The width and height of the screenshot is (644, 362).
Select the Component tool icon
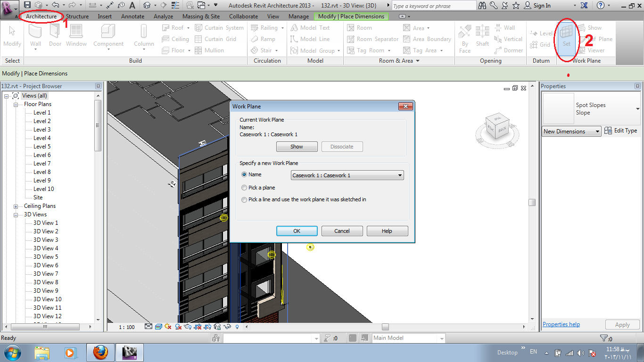pos(108,36)
